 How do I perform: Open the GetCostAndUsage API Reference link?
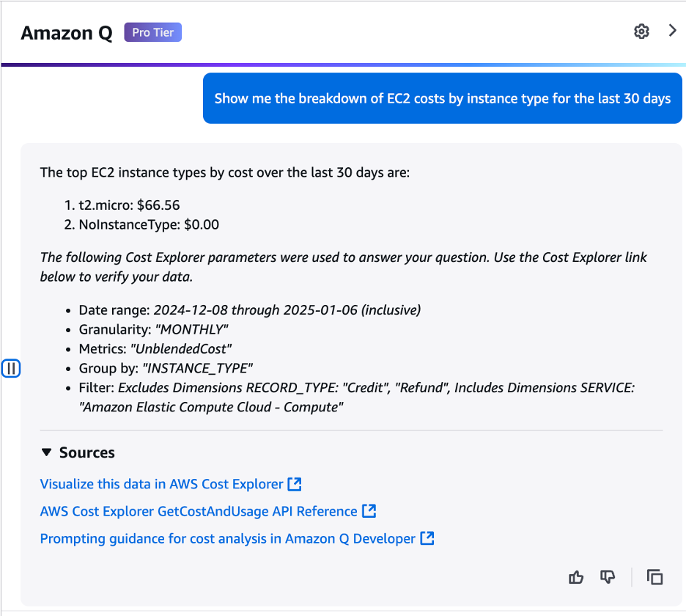coord(198,510)
